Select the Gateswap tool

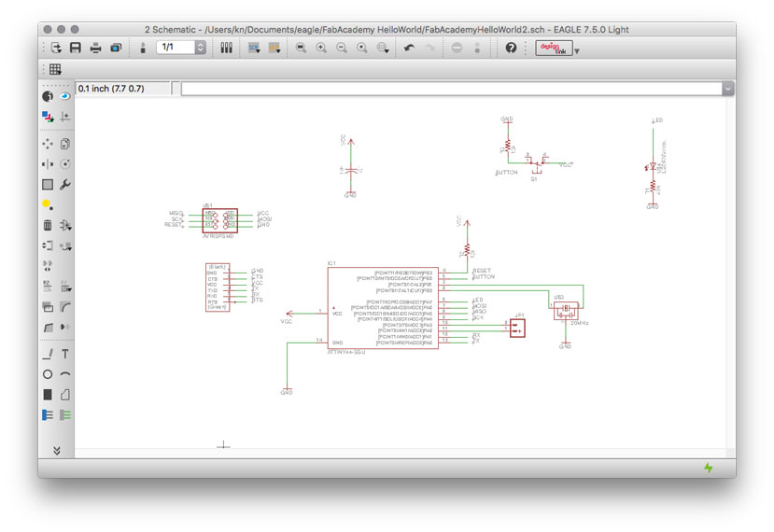48,266
